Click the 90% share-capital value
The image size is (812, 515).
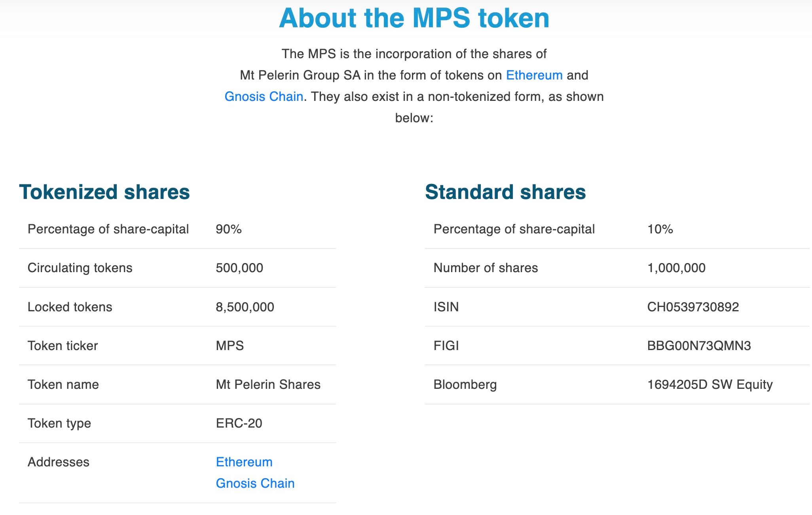click(x=228, y=229)
